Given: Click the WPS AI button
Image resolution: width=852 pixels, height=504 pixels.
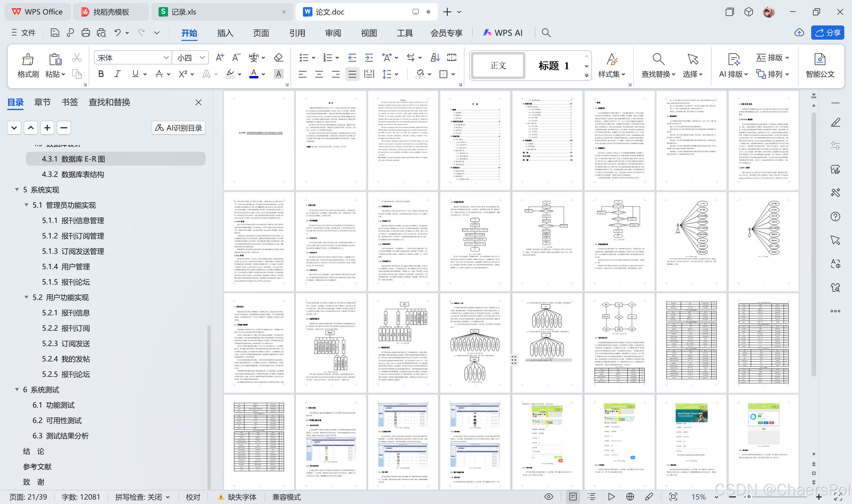Looking at the screenshot, I should point(503,33).
